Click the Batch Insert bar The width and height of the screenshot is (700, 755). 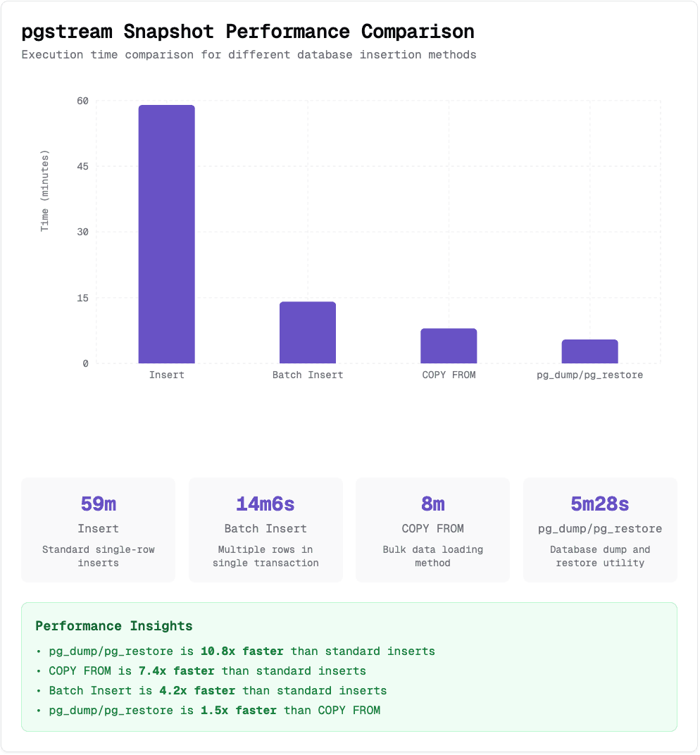(308, 332)
